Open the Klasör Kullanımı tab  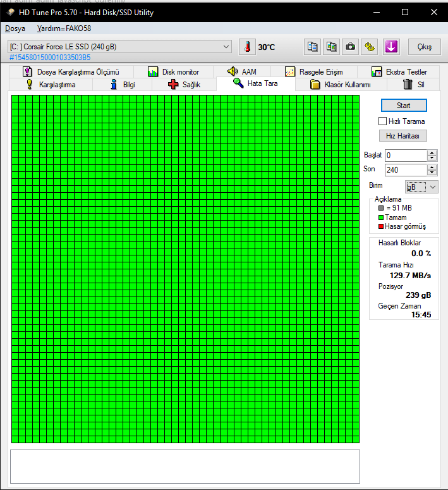click(x=341, y=85)
